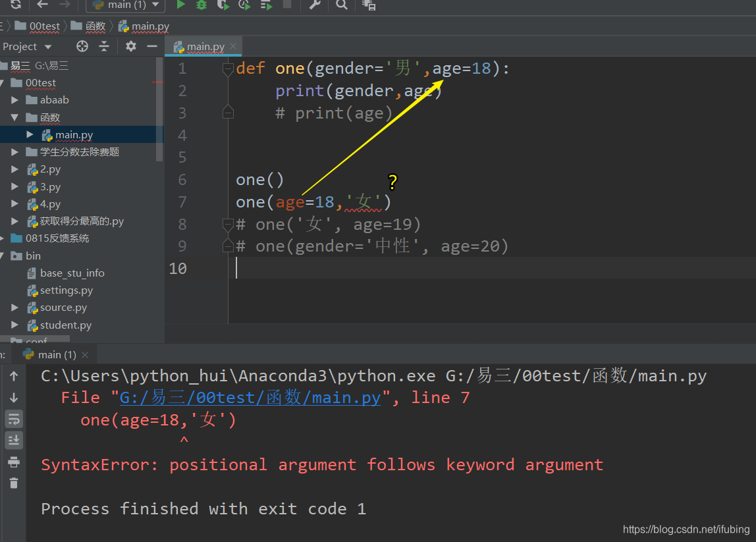This screenshot has height=542, width=756.
Task: Print the run console output
Action: pyautogui.click(x=14, y=462)
